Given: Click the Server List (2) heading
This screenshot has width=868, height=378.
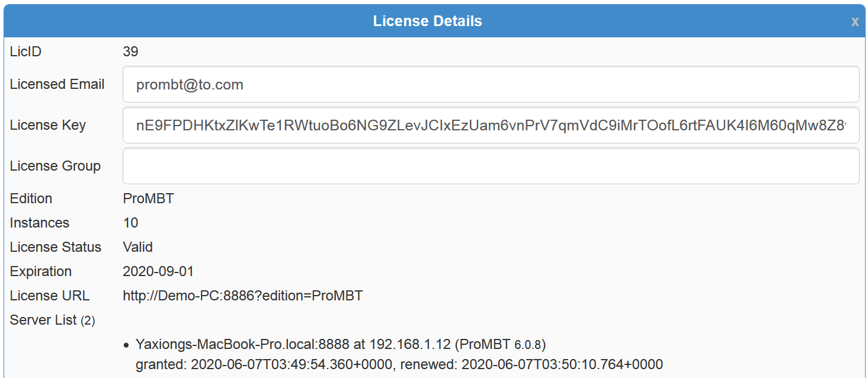Looking at the screenshot, I should click(52, 320).
